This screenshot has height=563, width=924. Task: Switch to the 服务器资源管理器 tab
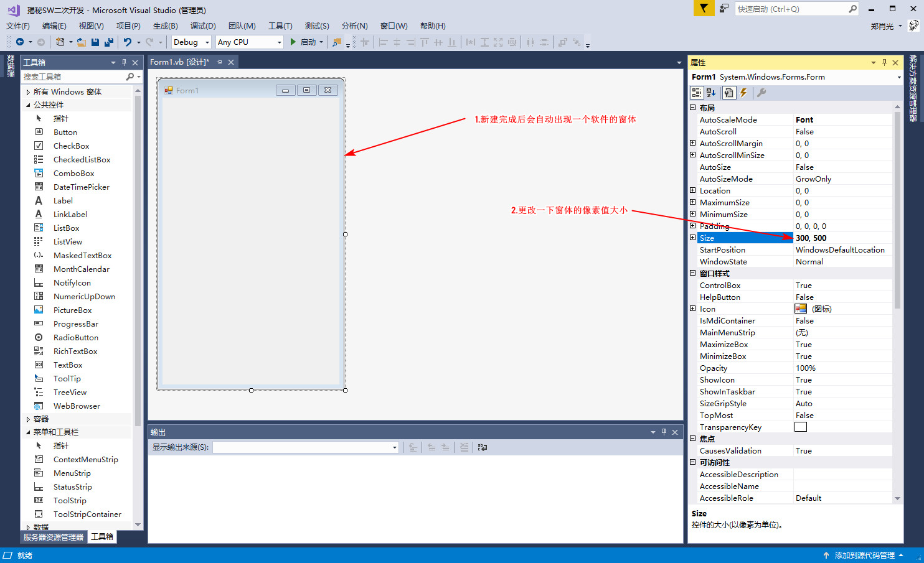click(54, 537)
